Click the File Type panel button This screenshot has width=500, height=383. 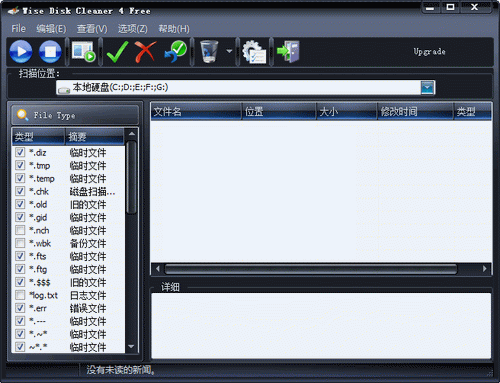point(75,115)
